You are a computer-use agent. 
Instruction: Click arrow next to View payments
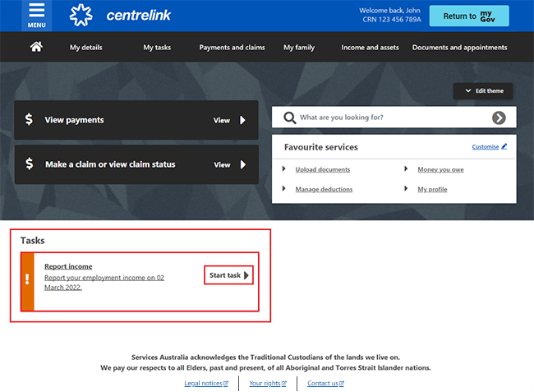point(242,120)
